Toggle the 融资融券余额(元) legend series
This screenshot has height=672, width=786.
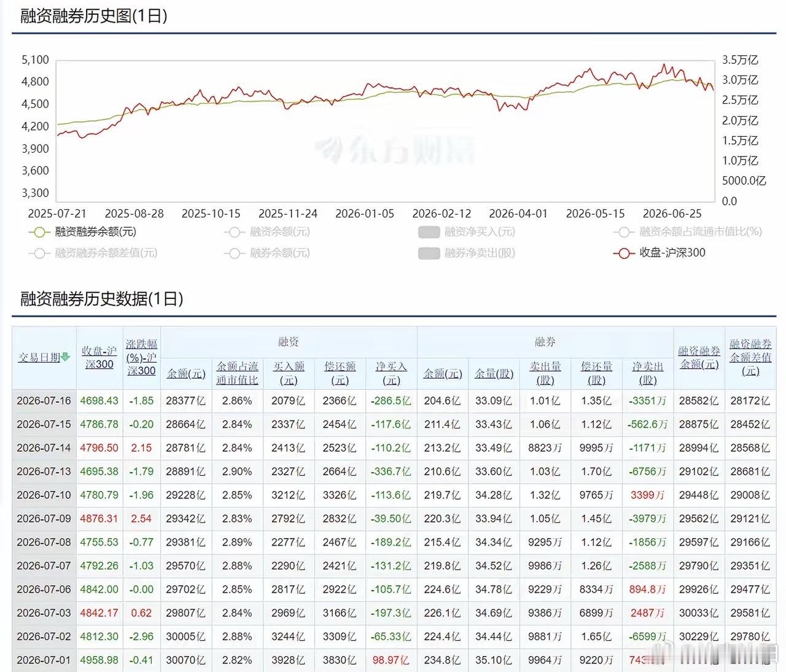(x=82, y=232)
